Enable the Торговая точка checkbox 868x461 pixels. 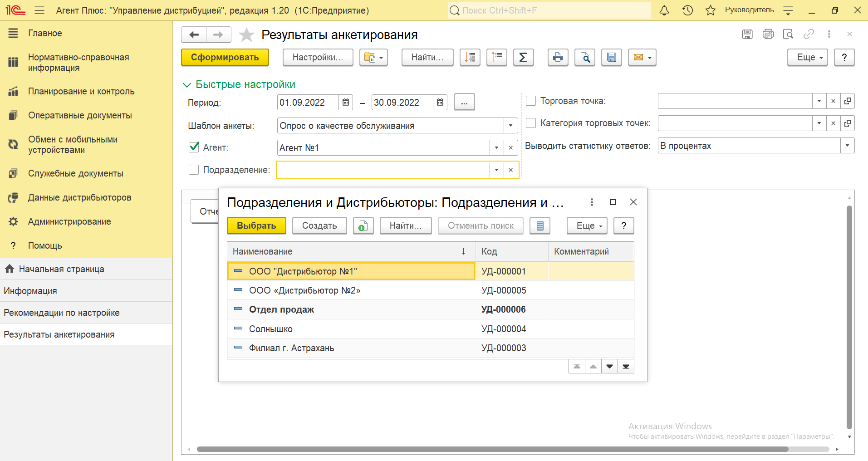point(531,101)
